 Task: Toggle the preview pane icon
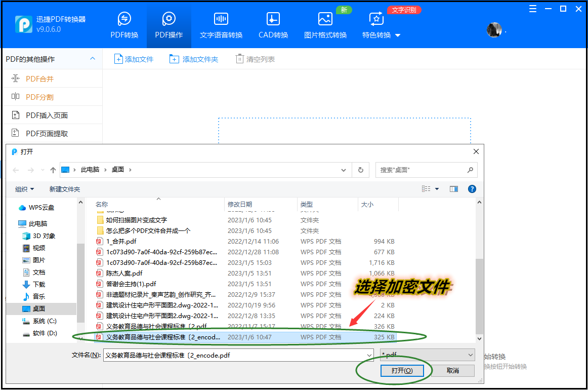click(x=454, y=189)
